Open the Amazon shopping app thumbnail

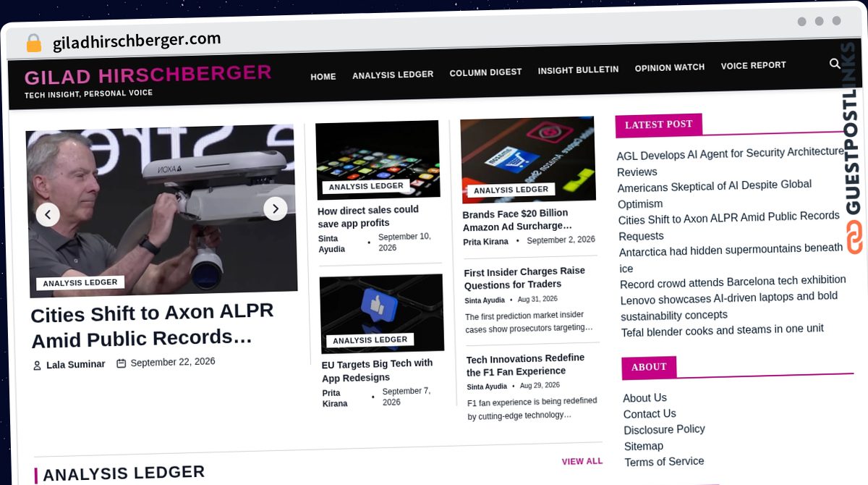point(528,159)
